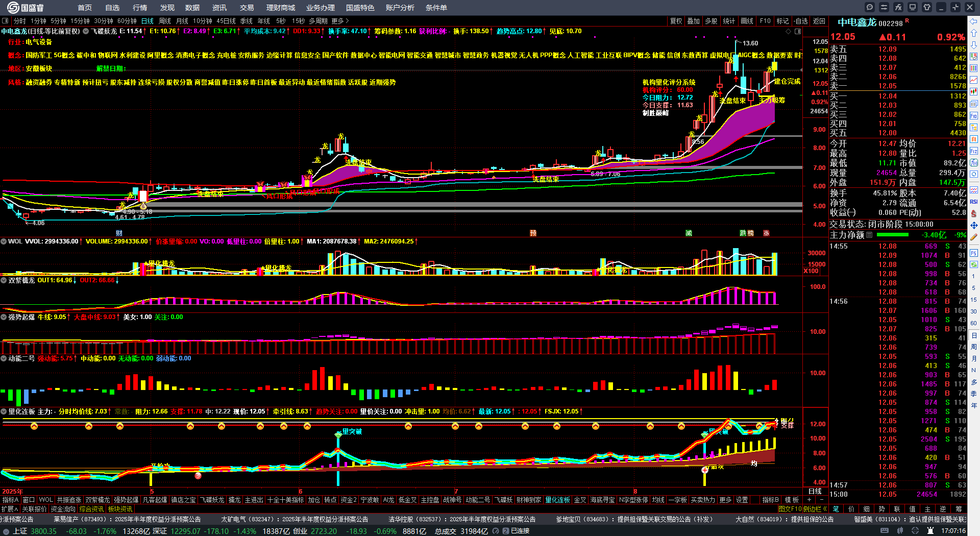Click the keyboard icon in status bar
The width and height of the screenshot is (980, 536).
(x=885, y=531)
